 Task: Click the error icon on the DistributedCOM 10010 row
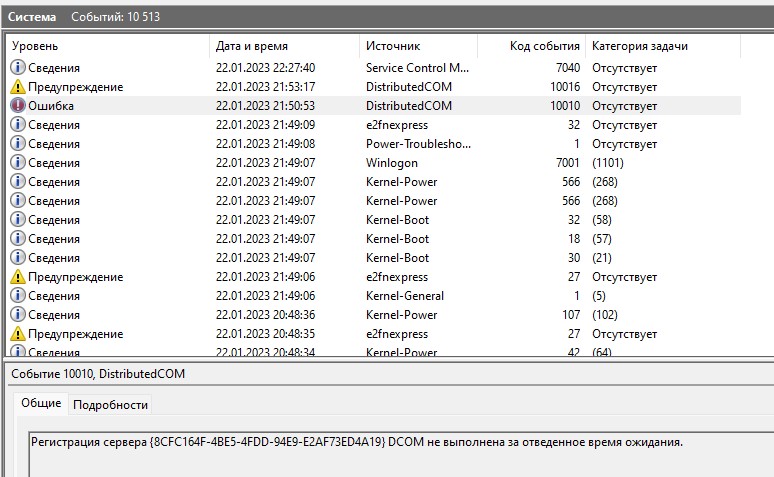[17, 106]
